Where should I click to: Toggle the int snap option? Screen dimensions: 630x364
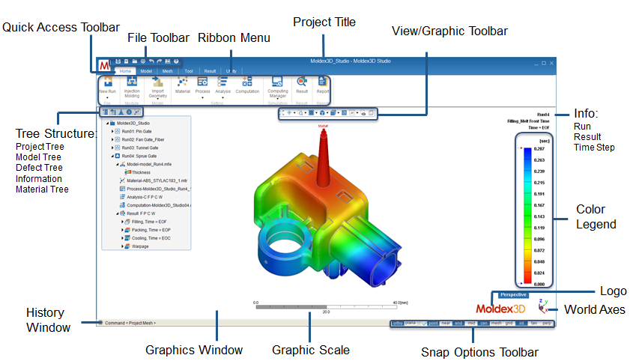click(x=521, y=323)
